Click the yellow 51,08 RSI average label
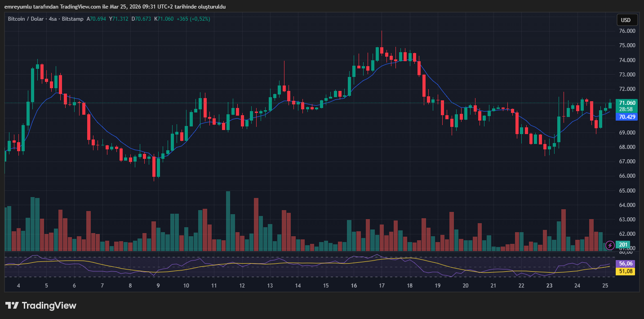Image resolution: width=644 pixels, height=319 pixels. [x=626, y=271]
